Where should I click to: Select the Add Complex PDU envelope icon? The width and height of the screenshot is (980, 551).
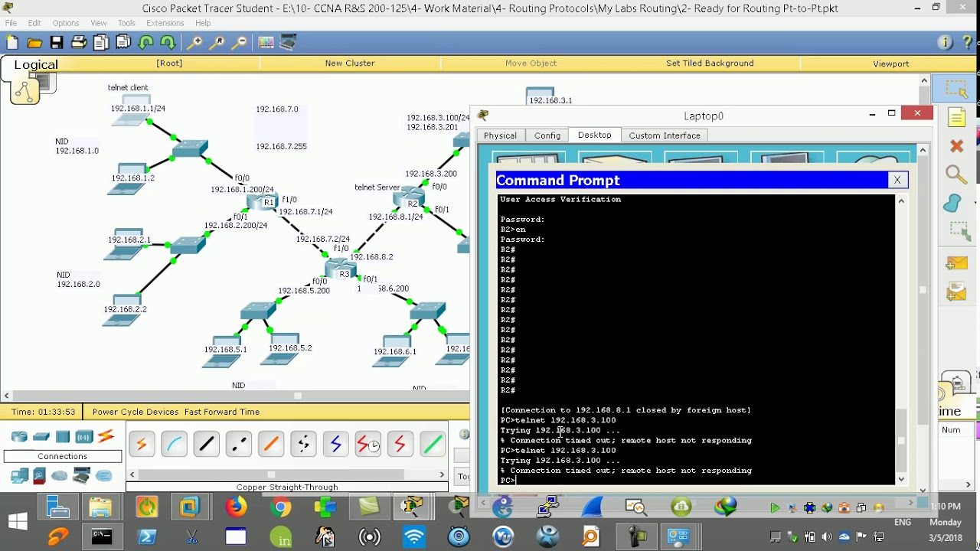[956, 292]
